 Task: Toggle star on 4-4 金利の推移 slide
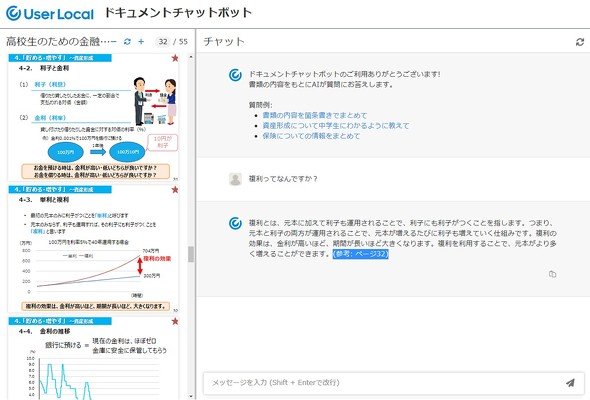click(x=175, y=321)
